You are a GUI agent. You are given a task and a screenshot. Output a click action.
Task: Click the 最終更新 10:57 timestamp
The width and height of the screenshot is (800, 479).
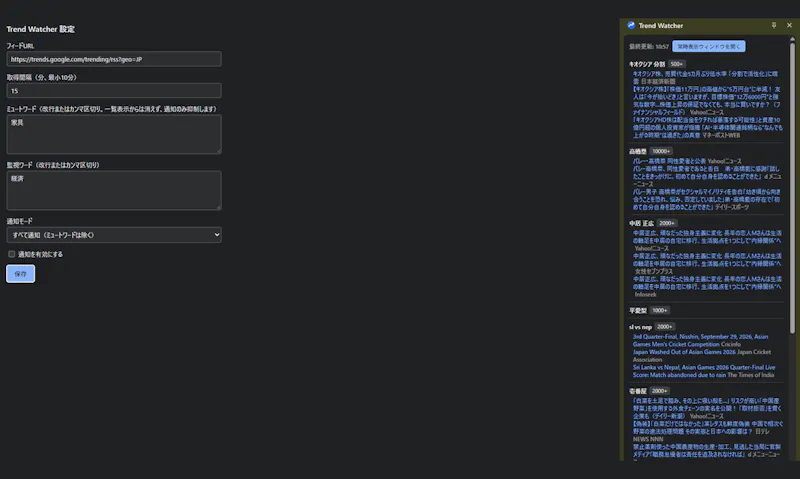coord(648,46)
